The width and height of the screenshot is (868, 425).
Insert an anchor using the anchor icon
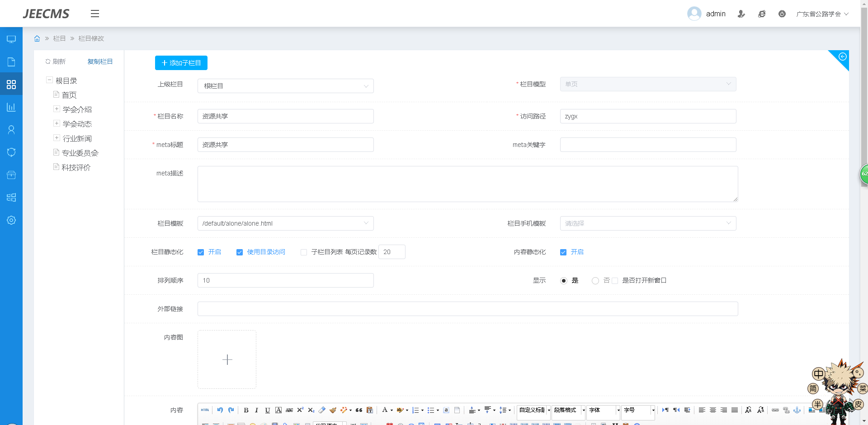tap(797, 410)
